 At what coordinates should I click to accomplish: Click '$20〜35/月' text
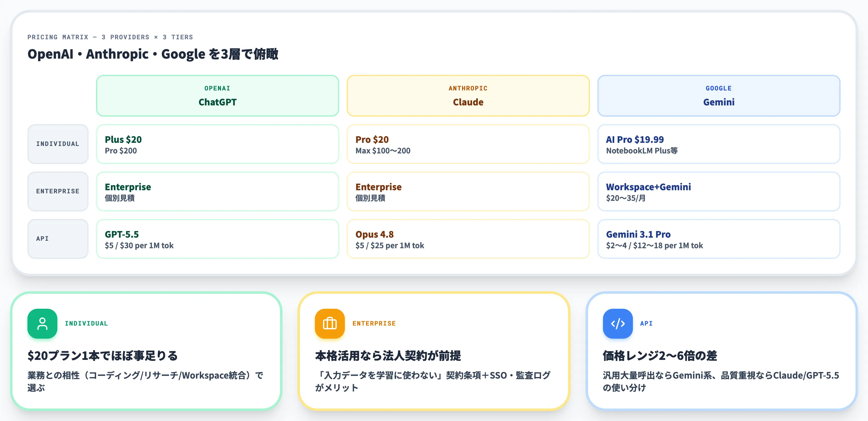click(x=626, y=198)
